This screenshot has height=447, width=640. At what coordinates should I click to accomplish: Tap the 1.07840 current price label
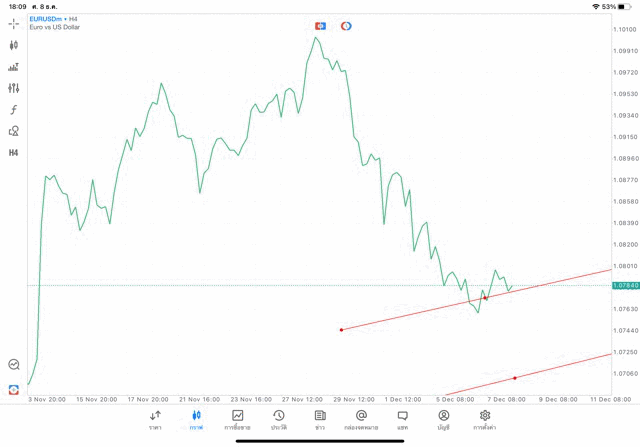624,286
